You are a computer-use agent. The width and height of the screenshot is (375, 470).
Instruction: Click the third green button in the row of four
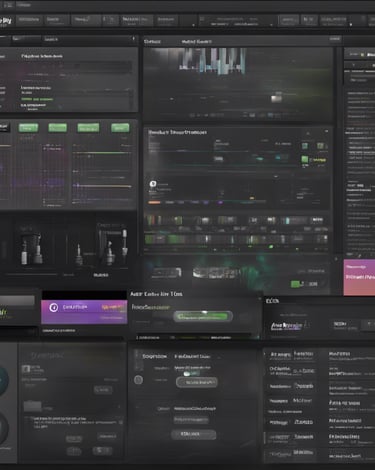tap(88, 128)
